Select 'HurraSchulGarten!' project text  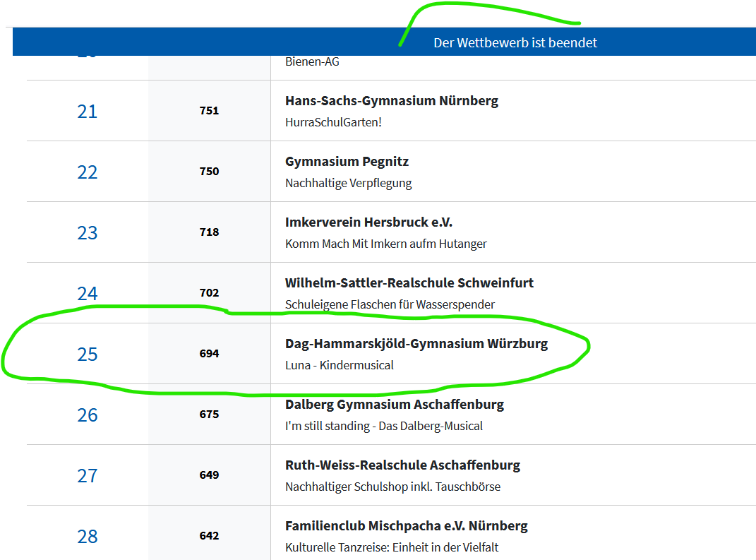(333, 122)
